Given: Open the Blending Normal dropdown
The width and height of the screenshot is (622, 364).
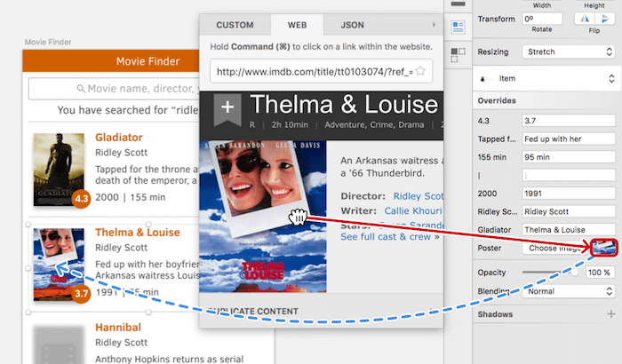Looking at the screenshot, I should (569, 291).
